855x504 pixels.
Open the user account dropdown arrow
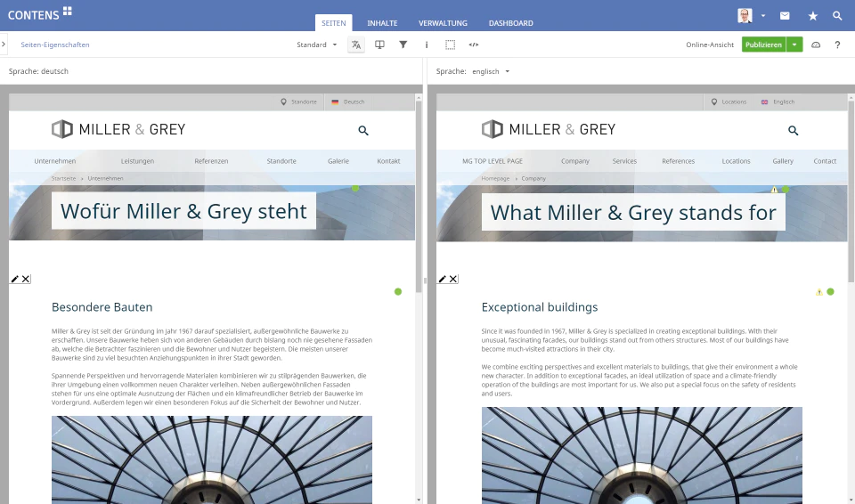pyautogui.click(x=763, y=16)
